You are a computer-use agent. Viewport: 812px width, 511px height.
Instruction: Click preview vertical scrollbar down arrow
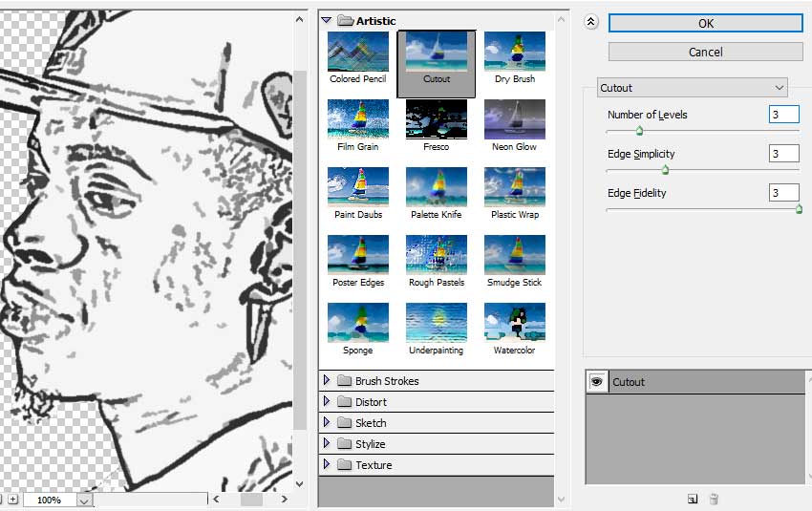click(299, 484)
